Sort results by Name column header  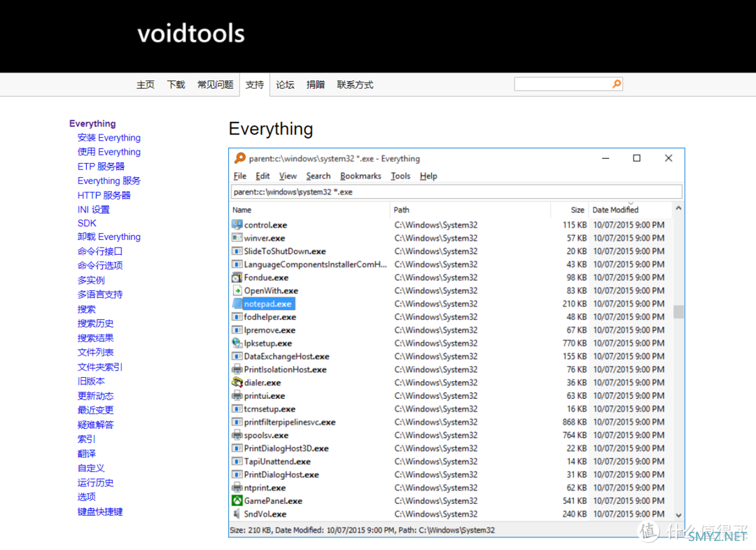click(309, 210)
